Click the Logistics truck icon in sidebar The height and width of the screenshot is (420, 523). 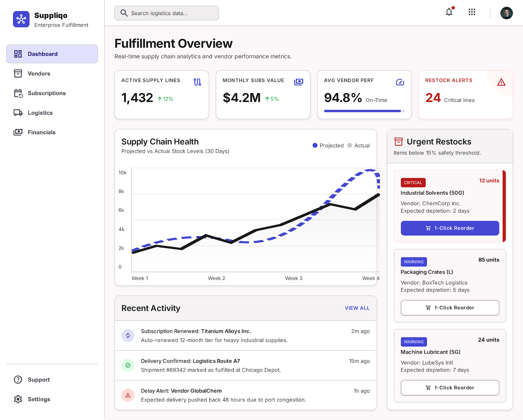(18, 113)
